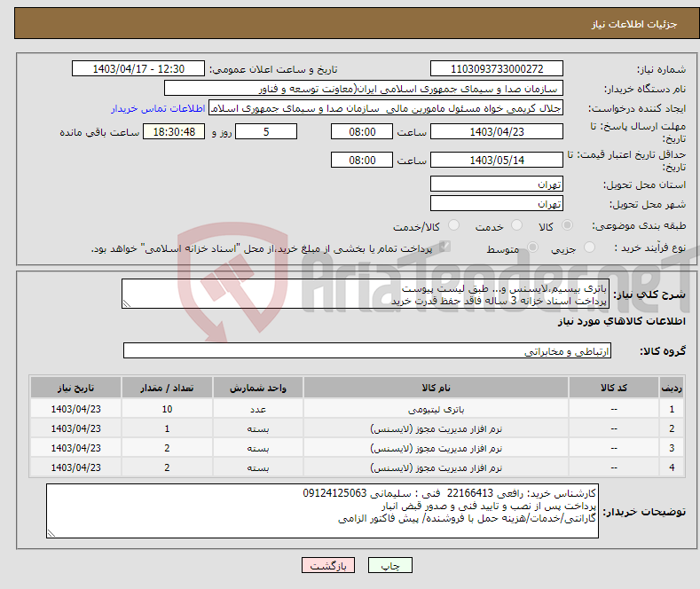Select the خدمت radio button
Image resolution: width=700 pixels, height=589 pixels.
[x=516, y=225]
